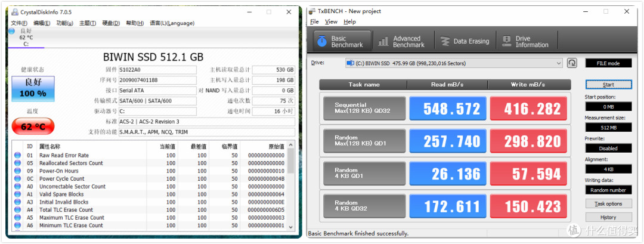Screen dimensions: 644x244
Task: Open the 功能(u) menu in CrystalDiskInfo
Action: [65, 23]
